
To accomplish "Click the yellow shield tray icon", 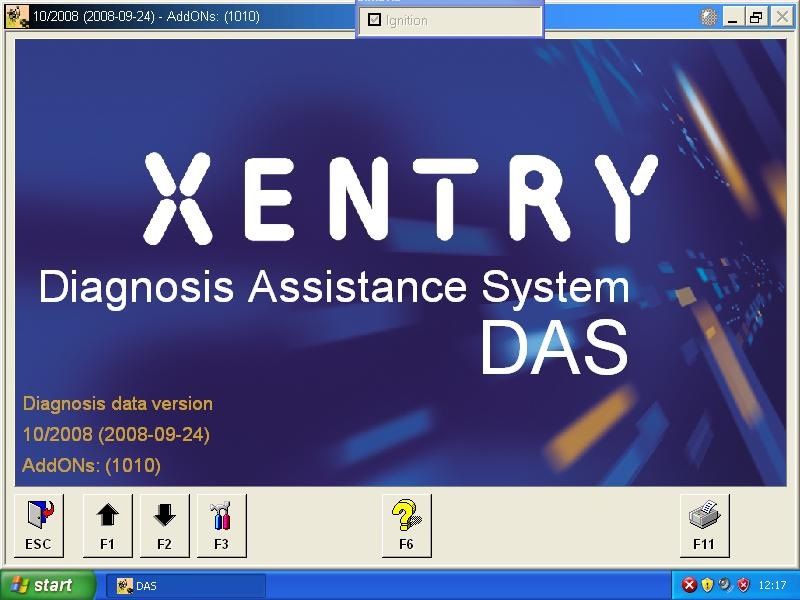I will [x=707, y=585].
